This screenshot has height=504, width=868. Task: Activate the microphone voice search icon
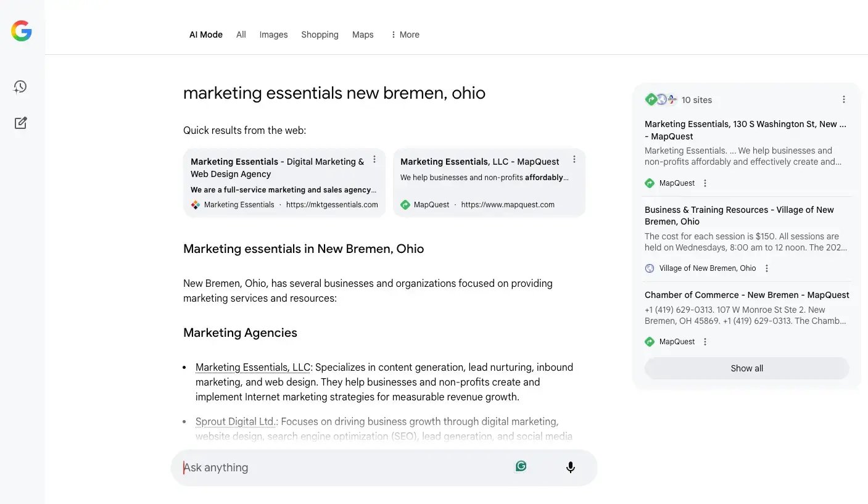[x=571, y=468]
